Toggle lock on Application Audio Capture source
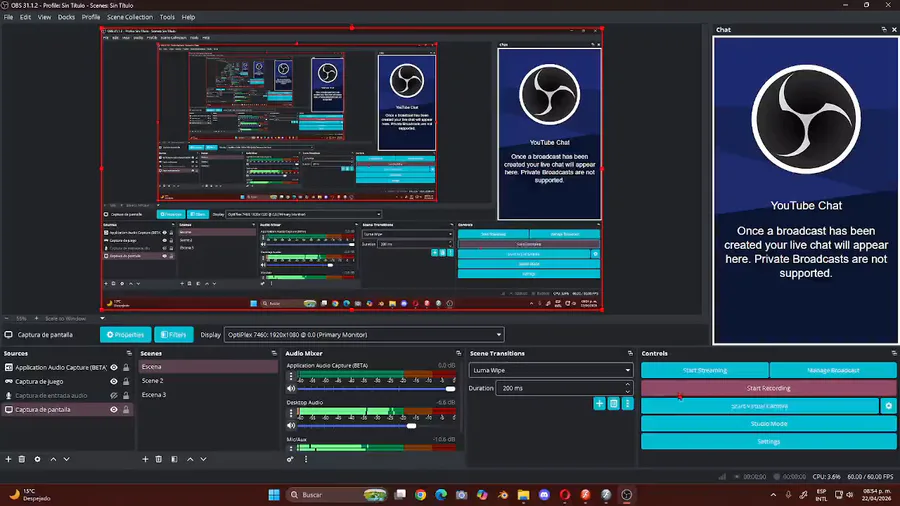Image resolution: width=900 pixels, height=506 pixels. pyautogui.click(x=126, y=367)
